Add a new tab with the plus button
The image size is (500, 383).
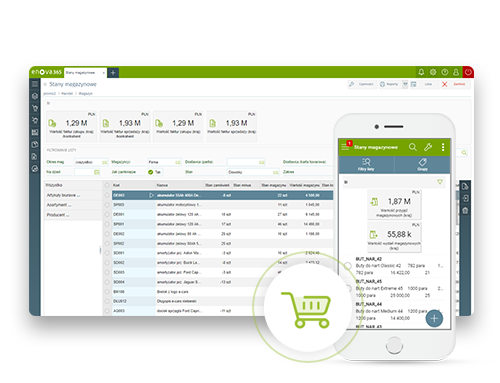[x=113, y=73]
